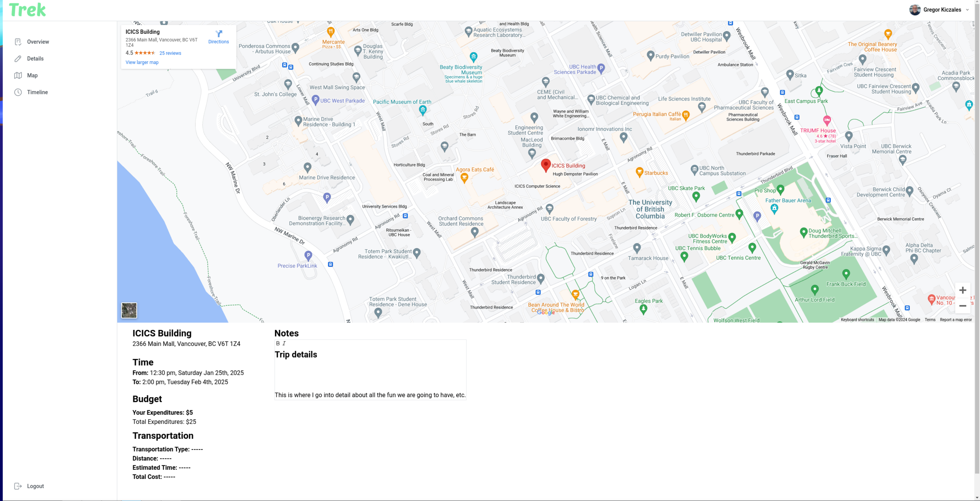
Task: Click the UBC West Parkade parking marker
Action: [315, 100]
